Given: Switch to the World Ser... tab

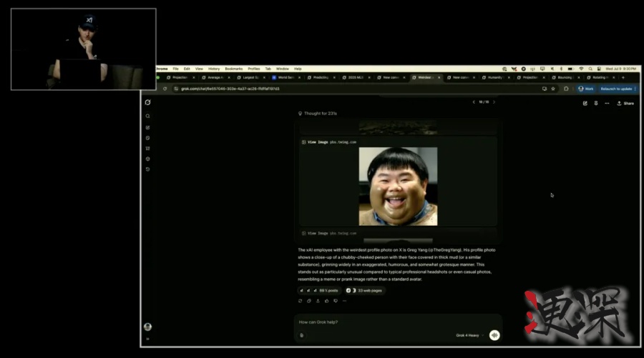Looking at the screenshot, I should pos(285,77).
